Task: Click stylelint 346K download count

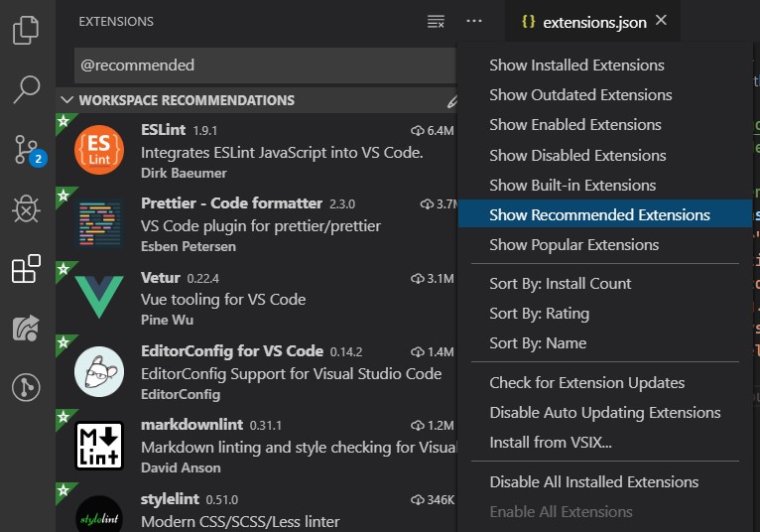Action: (x=433, y=500)
